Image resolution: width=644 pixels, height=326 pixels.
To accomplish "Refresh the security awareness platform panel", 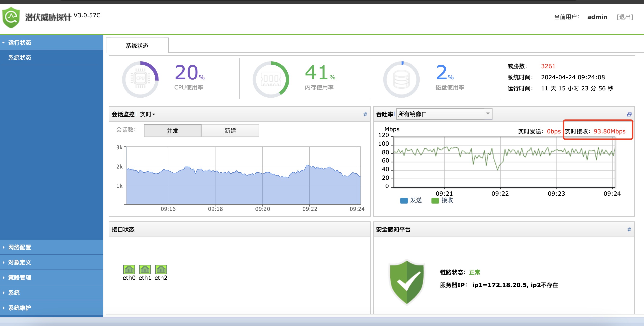I will [x=629, y=230].
